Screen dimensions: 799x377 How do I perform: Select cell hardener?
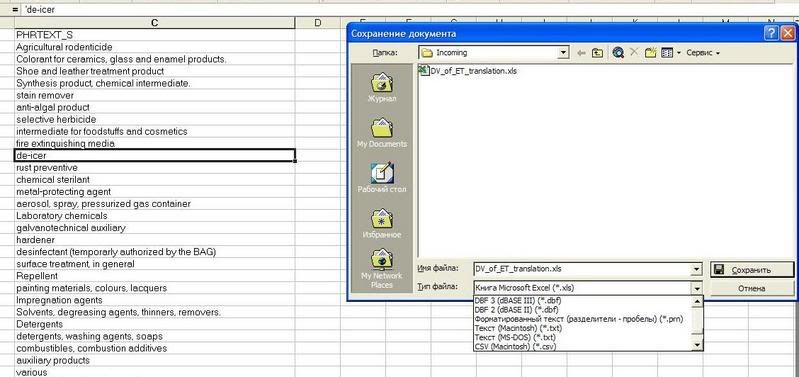tap(154, 240)
